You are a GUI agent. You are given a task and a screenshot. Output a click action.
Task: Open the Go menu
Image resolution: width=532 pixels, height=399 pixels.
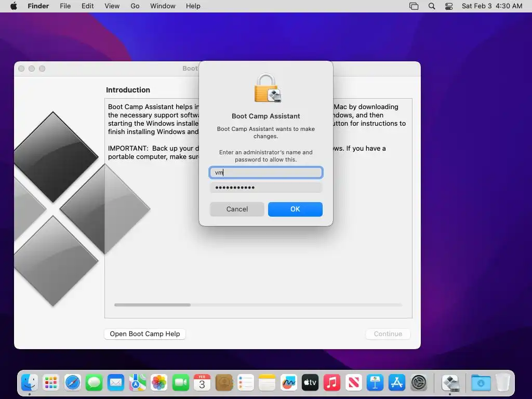point(135,6)
